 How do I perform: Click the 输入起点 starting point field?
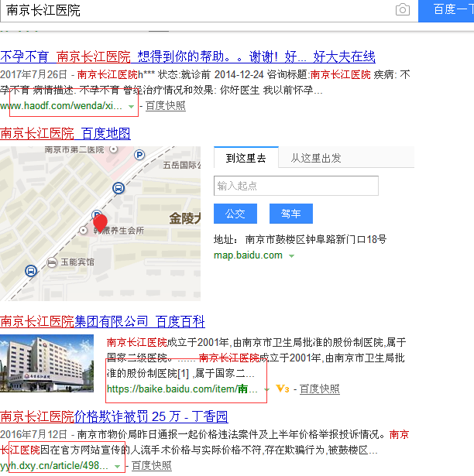click(296, 186)
